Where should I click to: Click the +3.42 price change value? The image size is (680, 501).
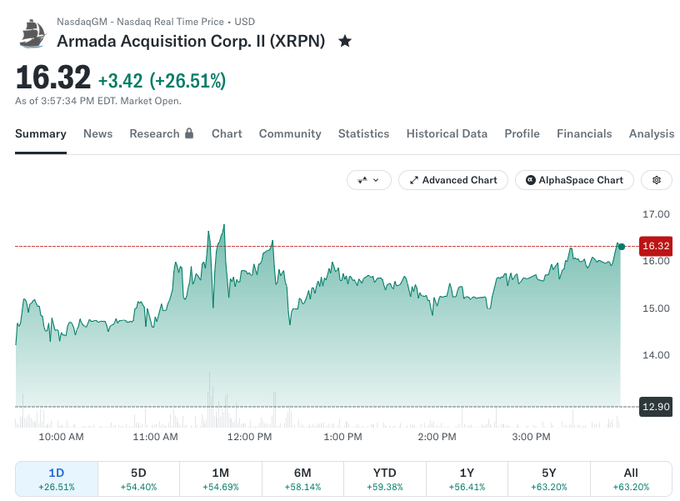pyautogui.click(x=121, y=81)
